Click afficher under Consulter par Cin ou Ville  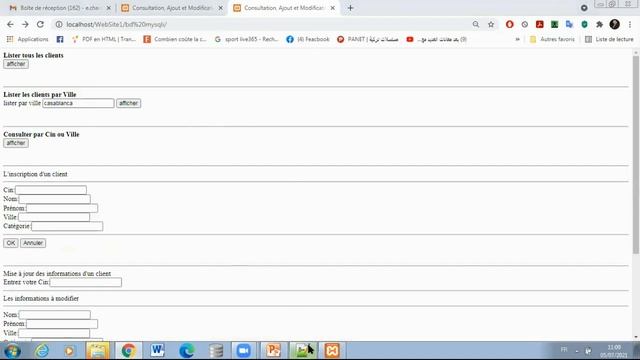16,143
